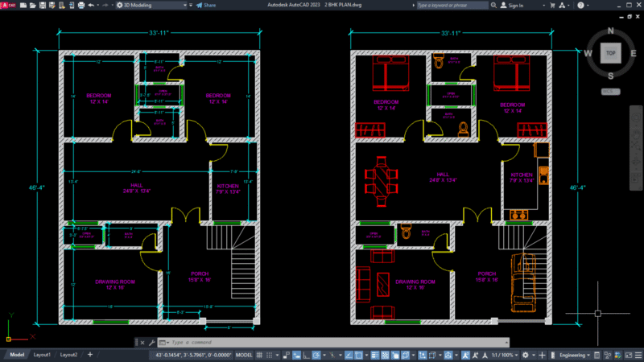The height and width of the screenshot is (362, 644).
Task: Click the coordinates readout in status bar
Action: (193, 355)
